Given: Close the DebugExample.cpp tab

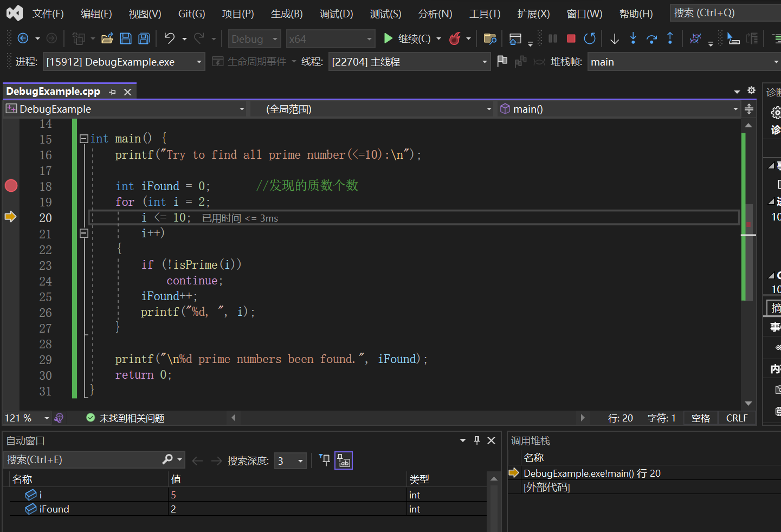Looking at the screenshot, I should tap(128, 92).
